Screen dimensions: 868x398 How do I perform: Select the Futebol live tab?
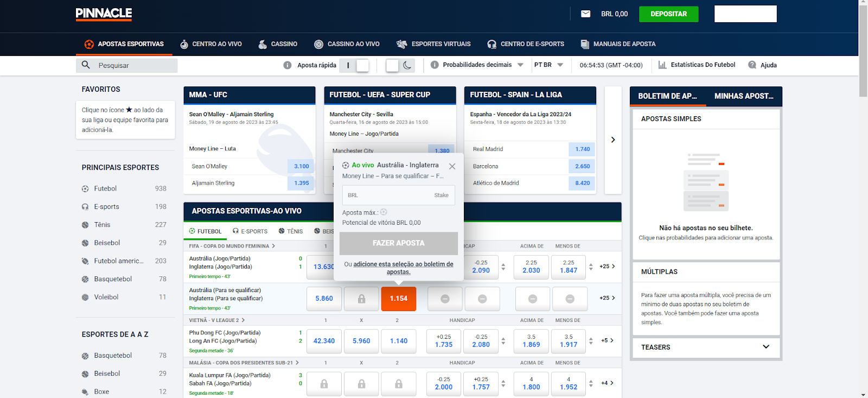coord(205,231)
